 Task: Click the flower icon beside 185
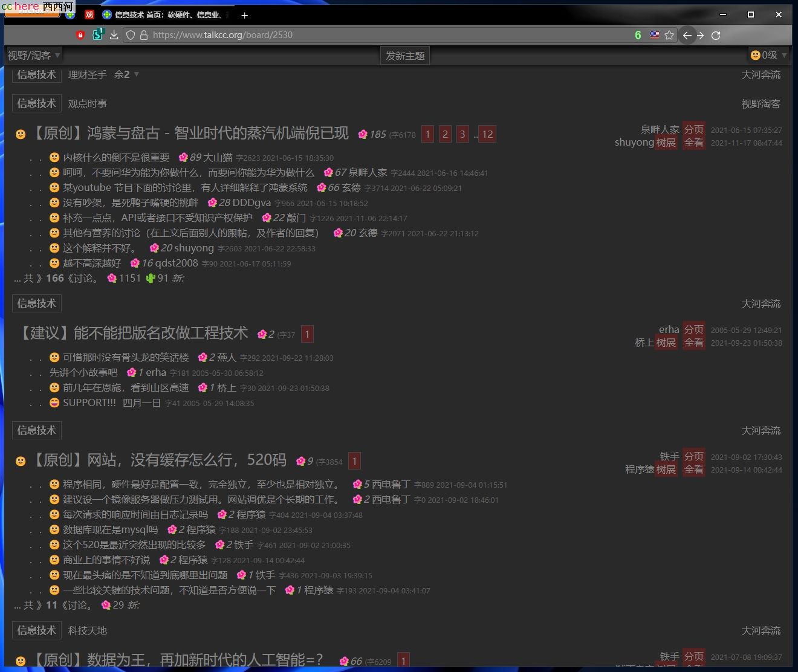point(362,134)
